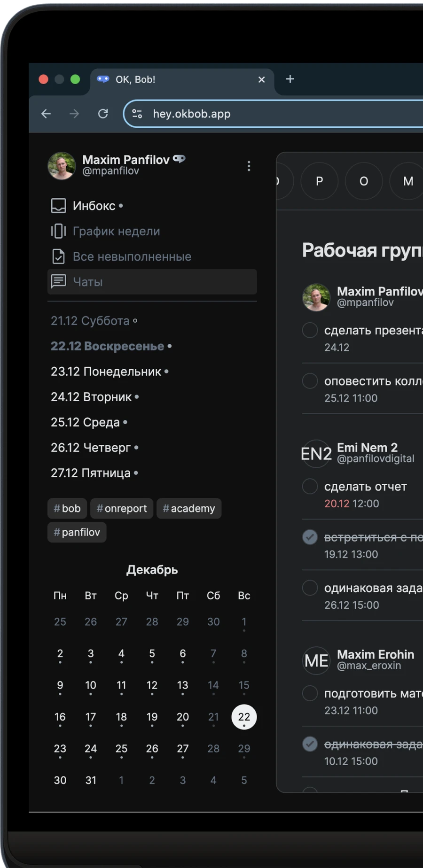Go back using the browser back arrow

point(46,114)
